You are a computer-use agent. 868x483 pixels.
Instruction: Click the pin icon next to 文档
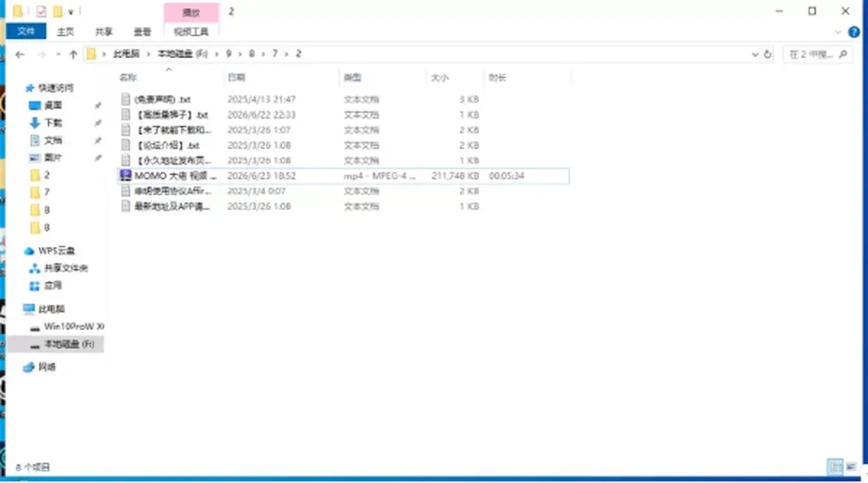tap(98, 140)
